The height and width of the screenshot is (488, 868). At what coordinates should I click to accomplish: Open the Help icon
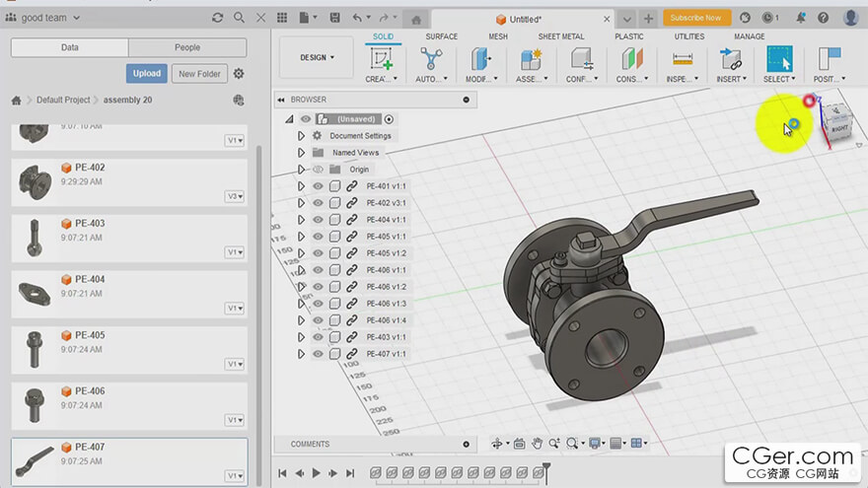(x=824, y=18)
